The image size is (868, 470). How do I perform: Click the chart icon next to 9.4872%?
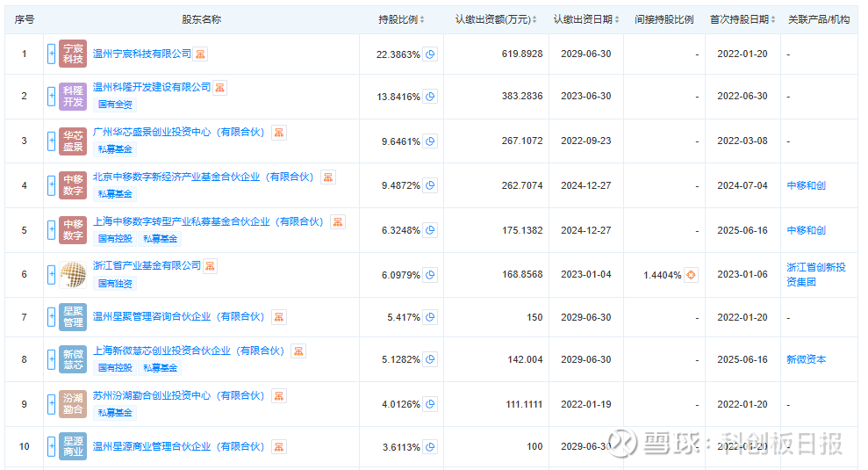coord(430,185)
